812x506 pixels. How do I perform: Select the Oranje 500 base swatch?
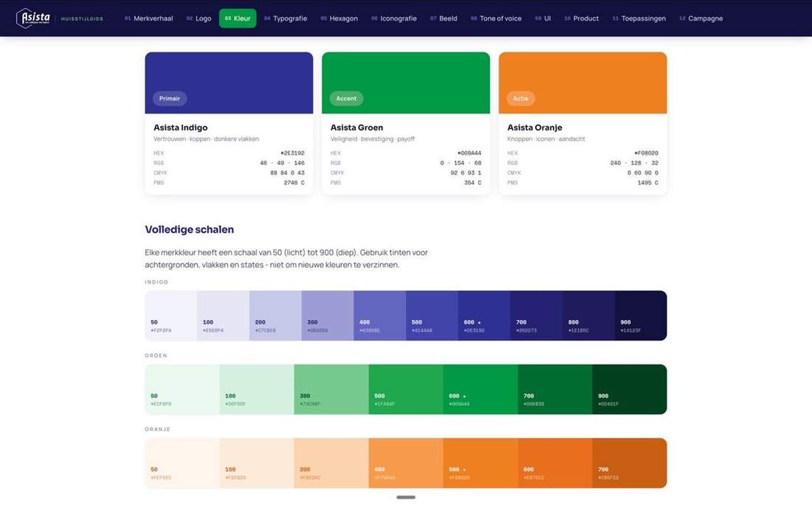point(481,463)
